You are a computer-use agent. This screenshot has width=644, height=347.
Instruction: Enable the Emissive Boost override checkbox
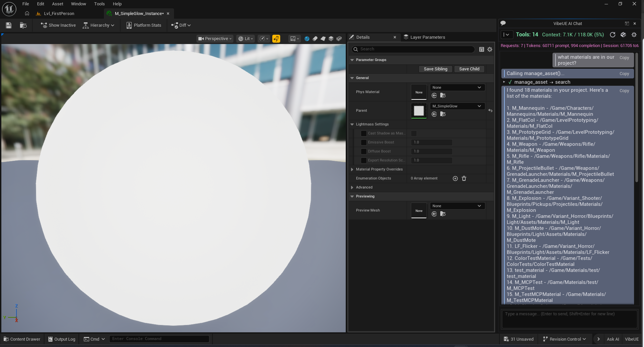click(x=364, y=142)
